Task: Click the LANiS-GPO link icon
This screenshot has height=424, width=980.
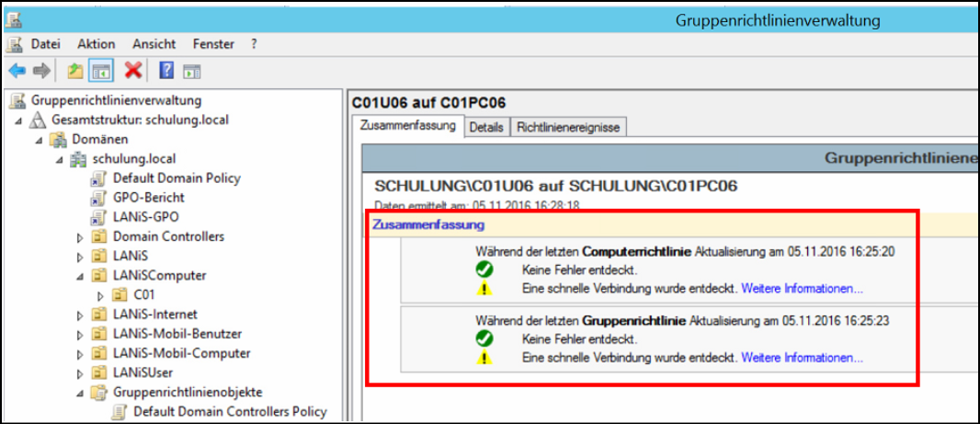Action: [98, 218]
